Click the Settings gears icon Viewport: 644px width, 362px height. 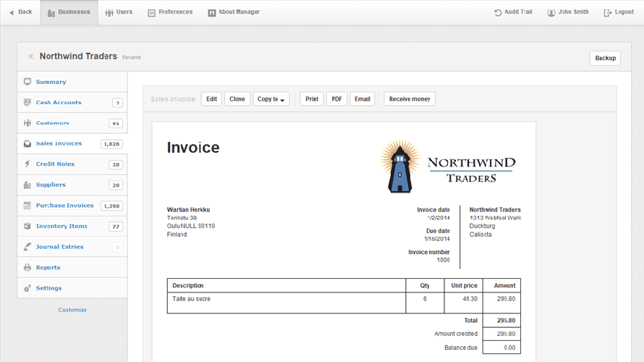coord(27,288)
